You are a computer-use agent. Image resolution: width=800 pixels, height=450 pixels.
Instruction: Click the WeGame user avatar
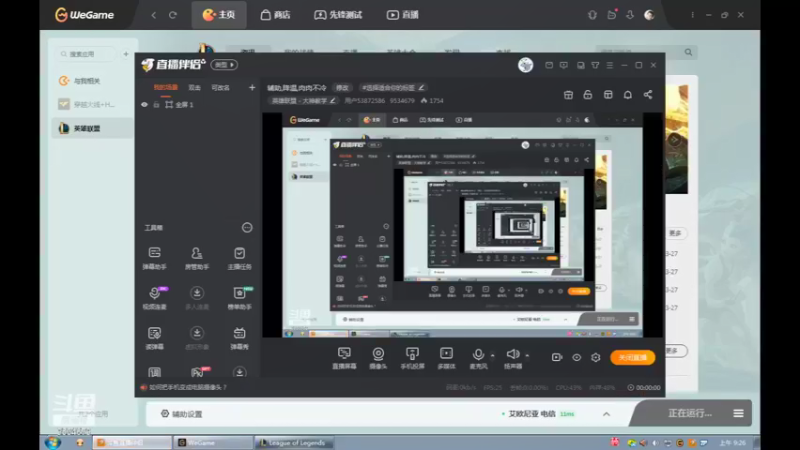649,15
